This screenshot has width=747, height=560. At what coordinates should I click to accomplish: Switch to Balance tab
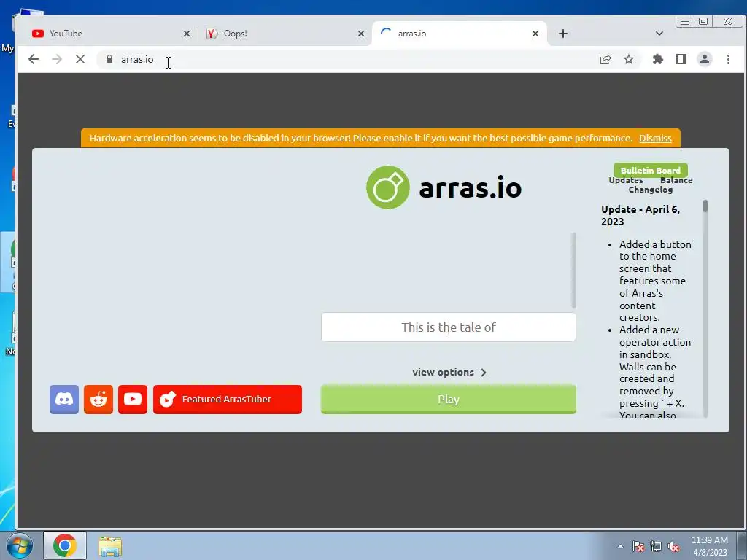coord(676,180)
